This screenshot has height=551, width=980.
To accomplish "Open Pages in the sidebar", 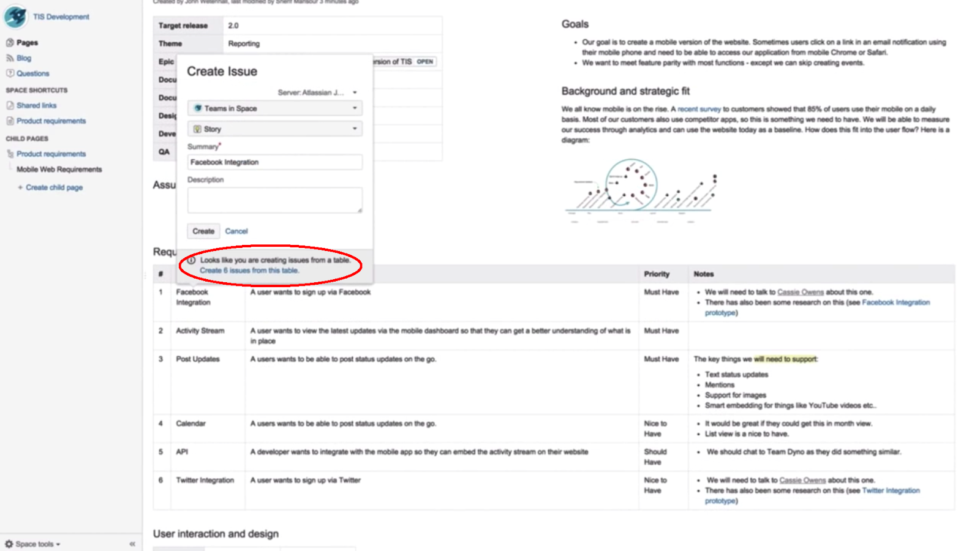I will click(x=27, y=43).
